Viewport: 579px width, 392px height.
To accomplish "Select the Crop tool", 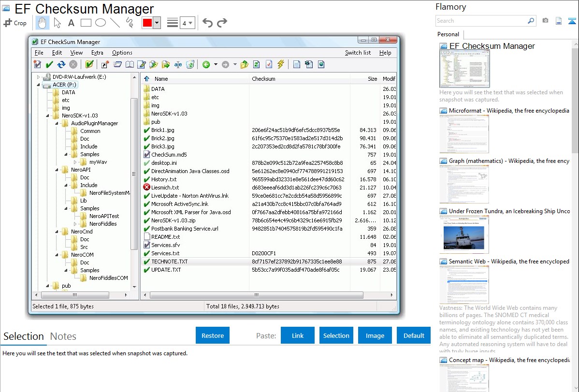I will (15, 23).
